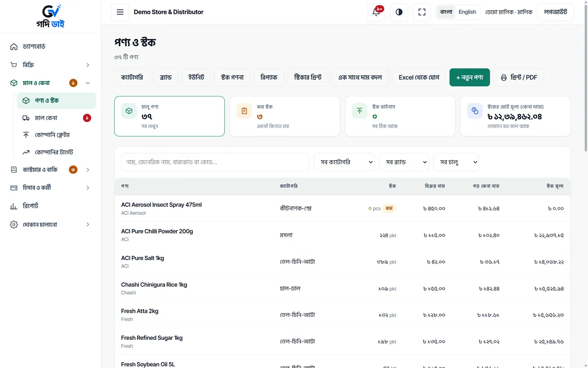588x368 pixels.
Task: Toggle dark mode contrast icon
Action: point(399,12)
